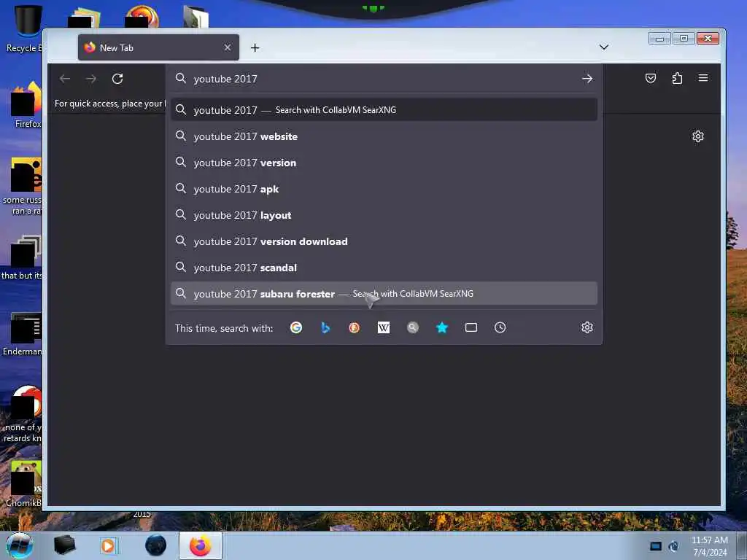Open search settings gear in dropdown
The width and height of the screenshot is (747, 560).
[587, 327]
